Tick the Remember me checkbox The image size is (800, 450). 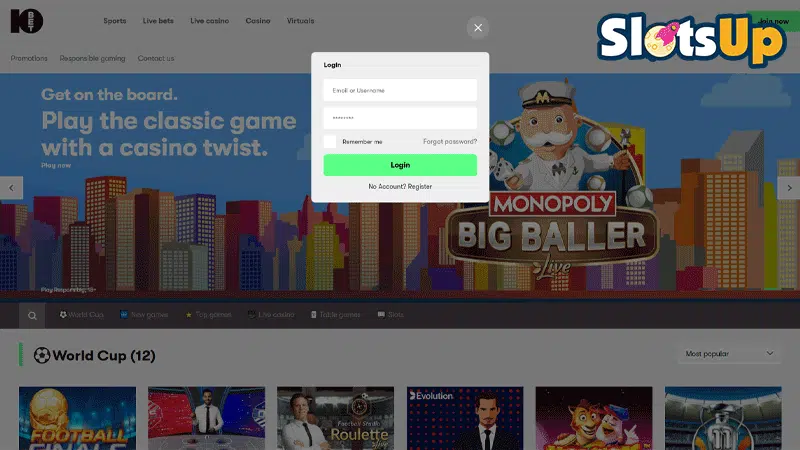[x=330, y=141]
